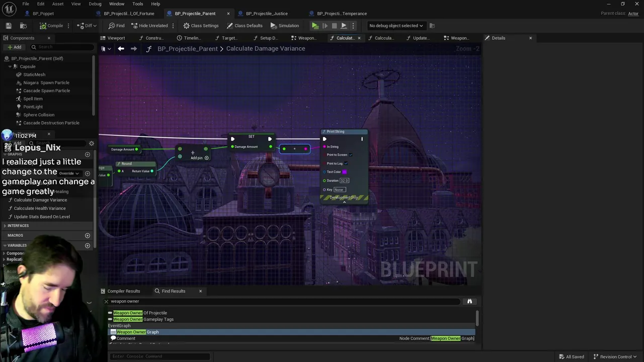The image size is (644, 362).
Task: Open the File menu
Action: (26, 4)
